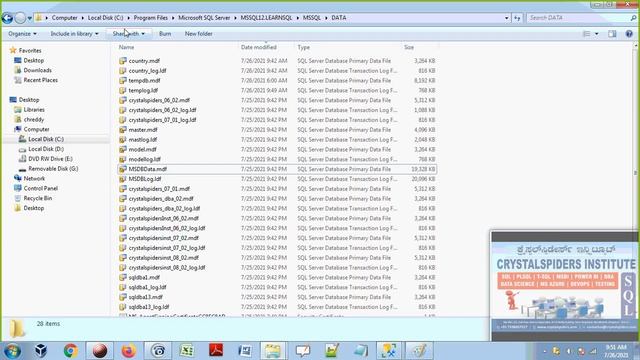This screenshot has height=360, width=640.
Task: Sort by the Name column header
Action: click(126, 47)
